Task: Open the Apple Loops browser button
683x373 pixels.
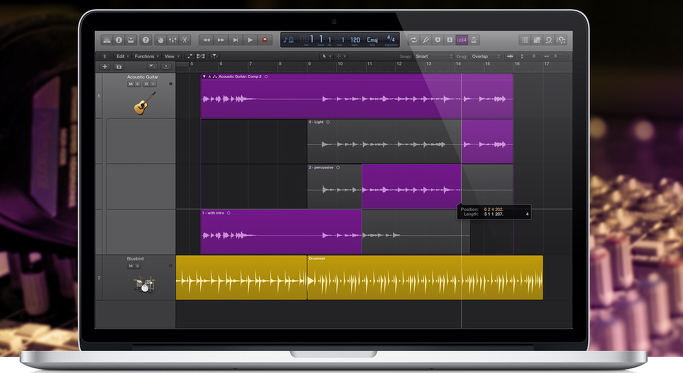Action: [549, 40]
